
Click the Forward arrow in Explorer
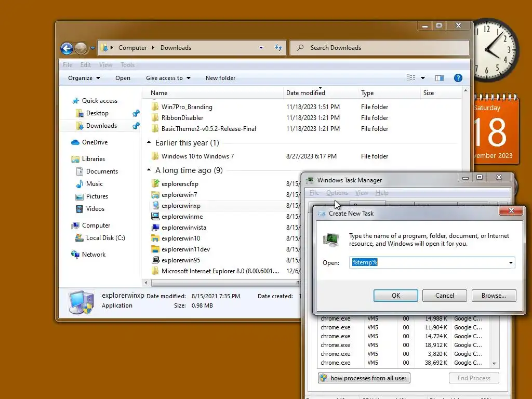click(81, 48)
